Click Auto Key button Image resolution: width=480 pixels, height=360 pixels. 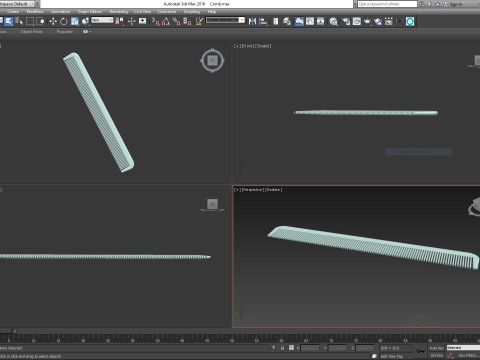[436, 348]
